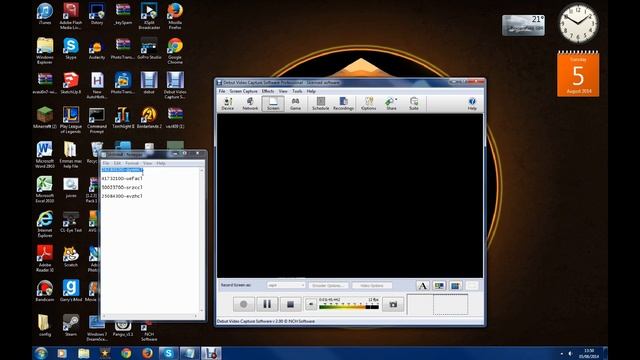
Task: Open the Help menu in Debut
Action: pyautogui.click(x=311, y=91)
